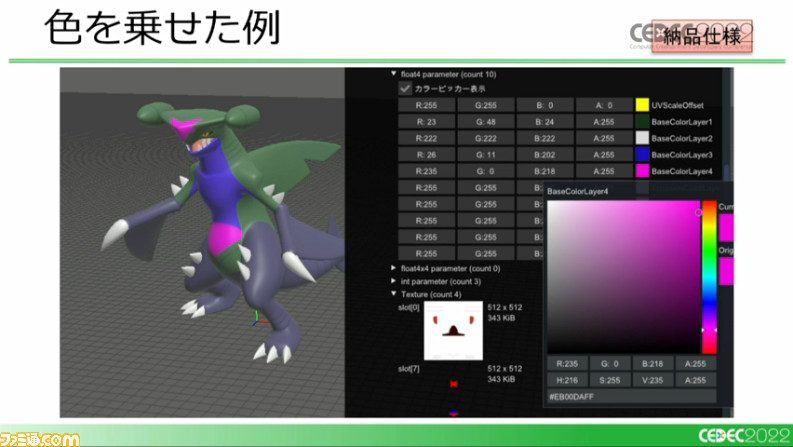This screenshot has width=793, height=447.
Task: Click the yellow UVScaleOffset color swatch
Action: pos(642,105)
